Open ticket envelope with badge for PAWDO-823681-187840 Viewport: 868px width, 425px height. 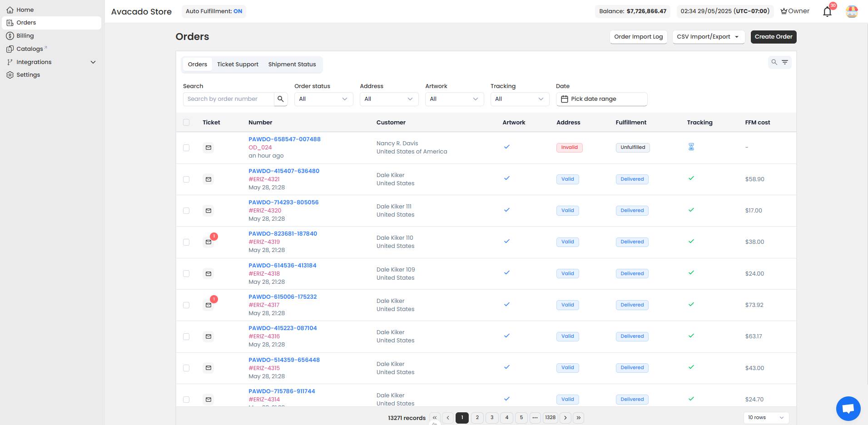(x=208, y=242)
